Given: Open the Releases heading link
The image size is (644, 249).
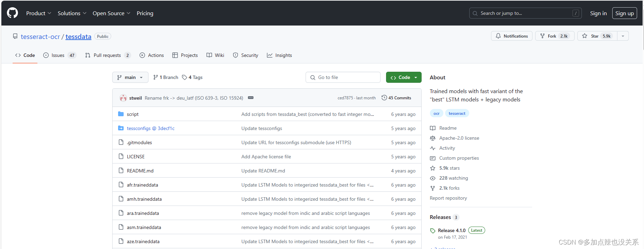Looking at the screenshot, I should (444, 217).
